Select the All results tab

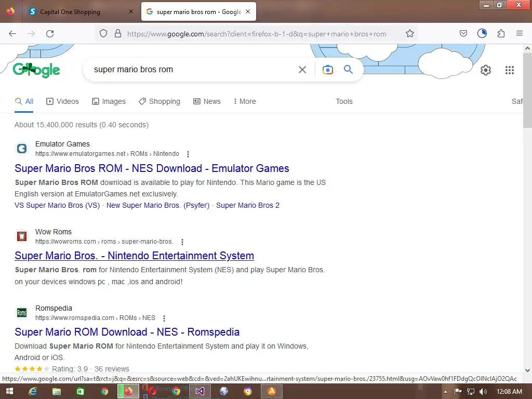[24, 101]
